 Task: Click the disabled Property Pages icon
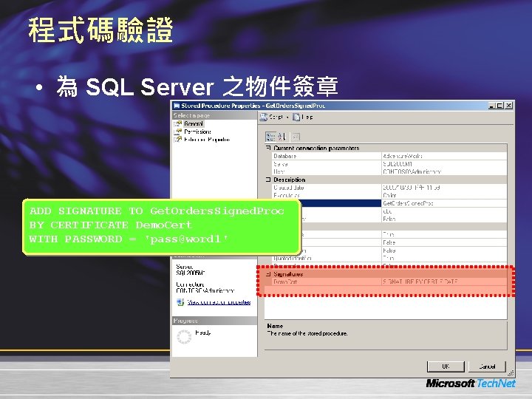[x=296, y=137]
